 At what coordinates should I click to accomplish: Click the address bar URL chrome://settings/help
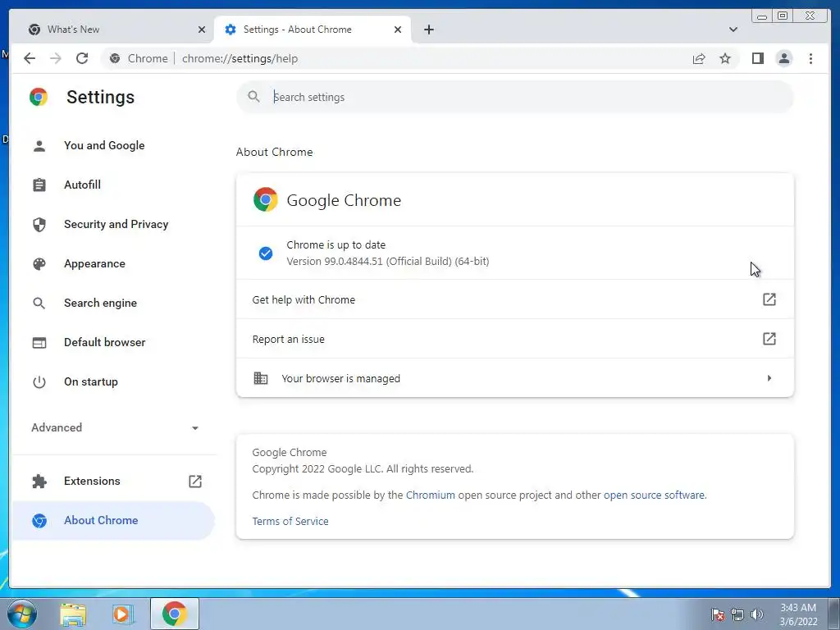(x=240, y=58)
